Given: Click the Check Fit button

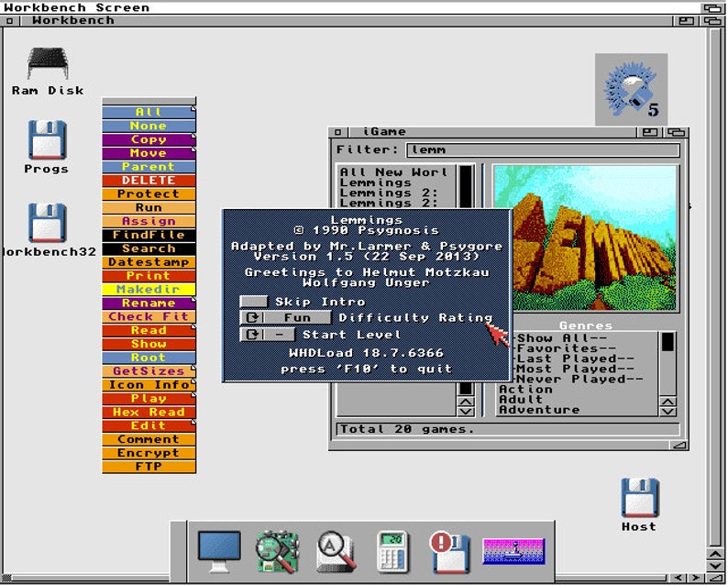Looking at the screenshot, I should pyautogui.click(x=149, y=316).
